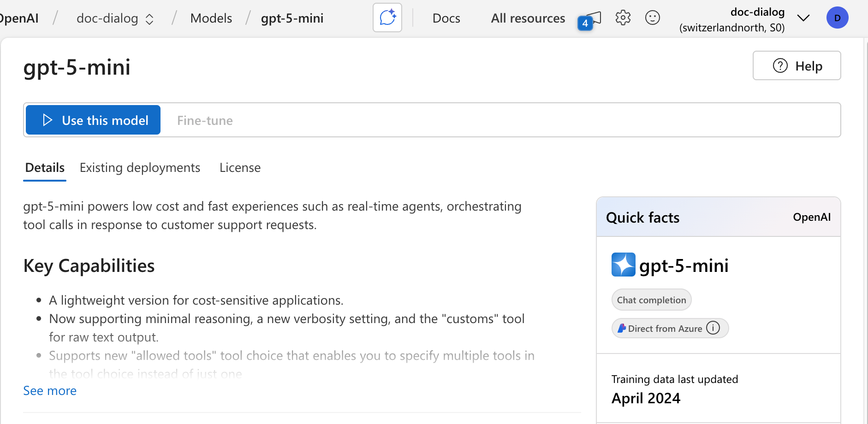Click the Key Capabilities heading
This screenshot has width=868, height=424.
(89, 266)
